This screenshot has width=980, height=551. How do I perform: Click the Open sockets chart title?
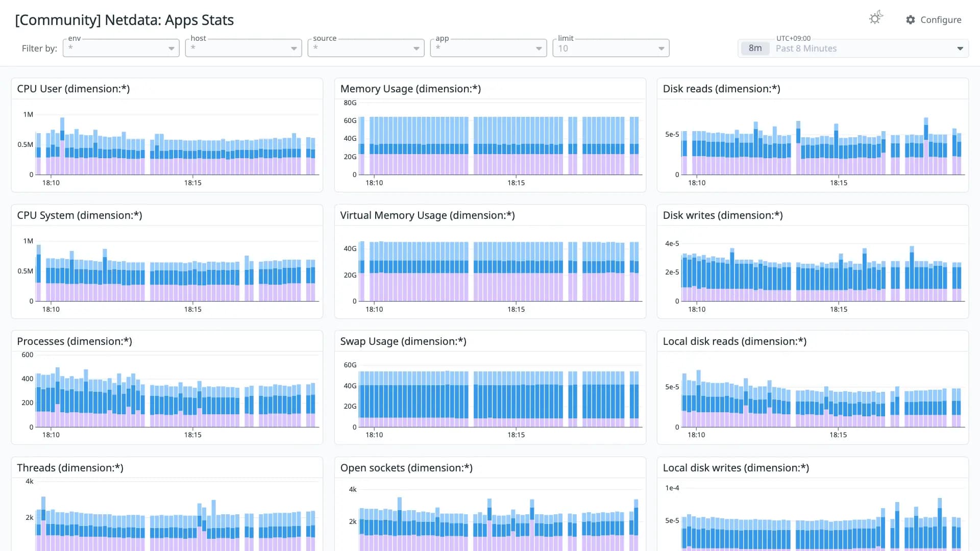tap(406, 468)
